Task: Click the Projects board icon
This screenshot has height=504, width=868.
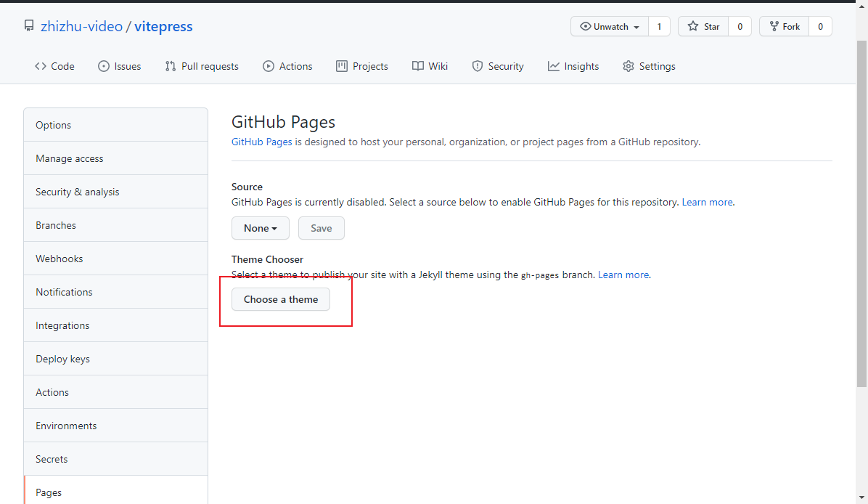Action: [342, 67]
